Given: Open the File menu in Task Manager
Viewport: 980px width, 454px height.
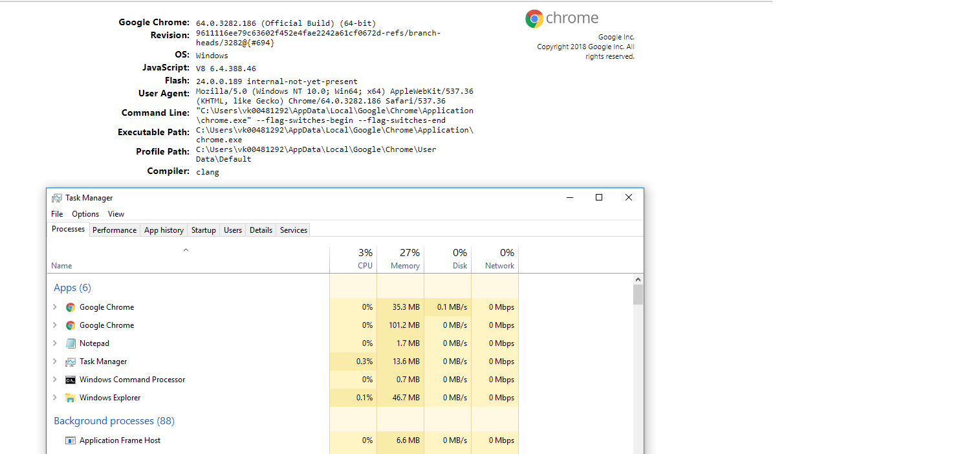Looking at the screenshot, I should pyautogui.click(x=57, y=214).
